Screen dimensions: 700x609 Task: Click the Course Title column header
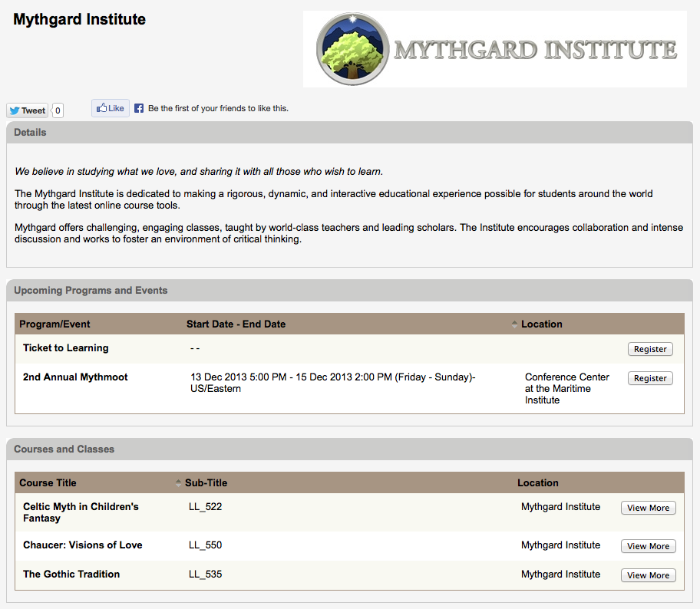tap(48, 482)
